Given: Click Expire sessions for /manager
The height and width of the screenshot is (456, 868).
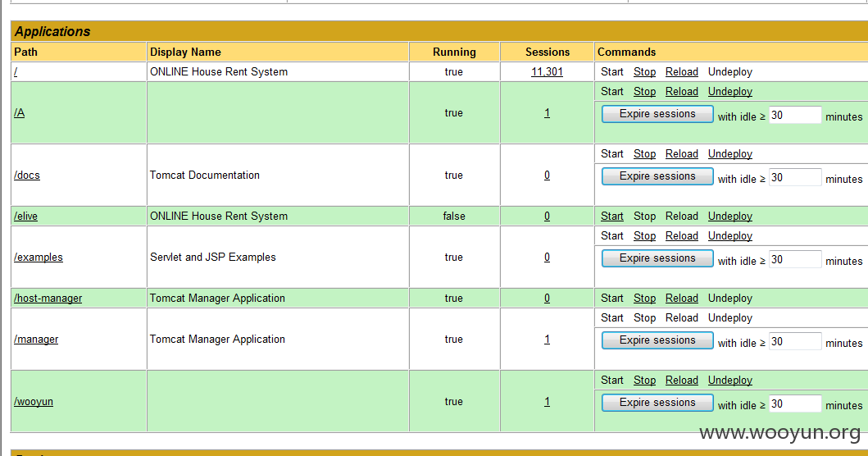Looking at the screenshot, I should pos(657,340).
